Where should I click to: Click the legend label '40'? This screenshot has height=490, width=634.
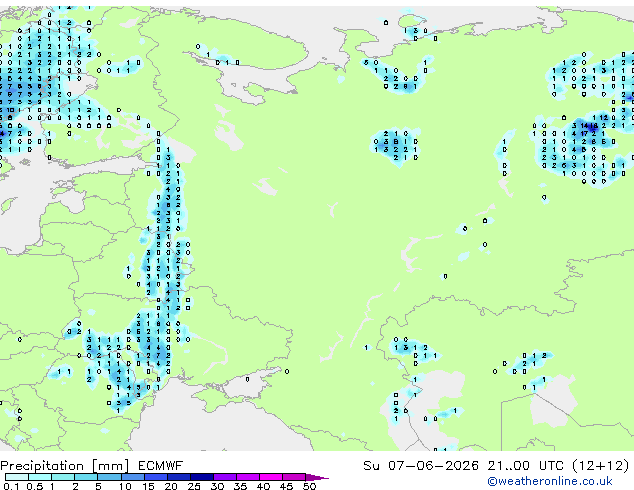(x=263, y=486)
